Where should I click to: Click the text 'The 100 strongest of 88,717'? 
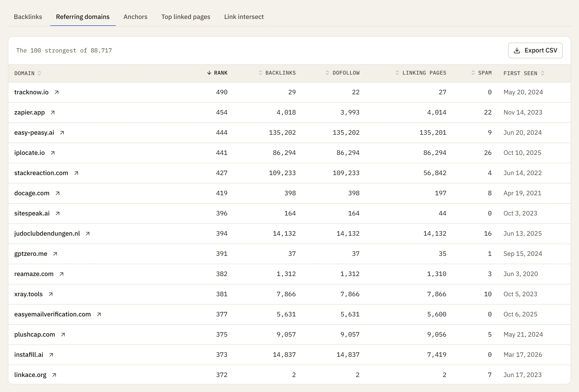click(64, 50)
